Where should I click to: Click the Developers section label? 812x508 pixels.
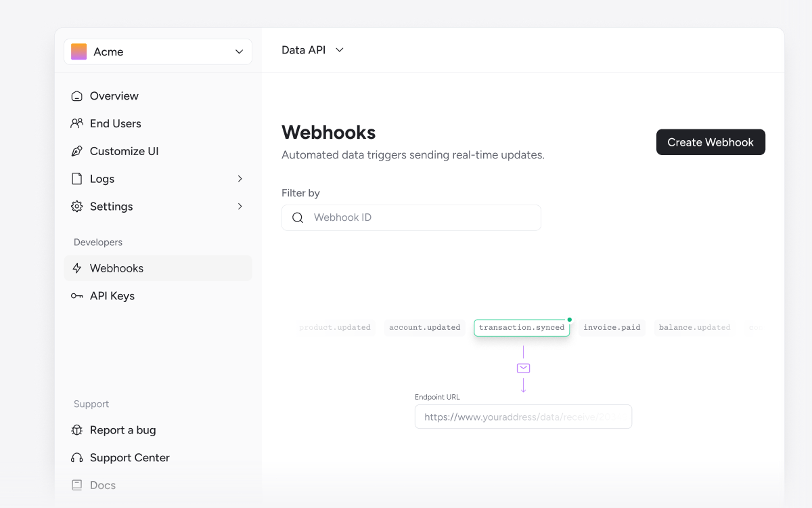pyautogui.click(x=98, y=242)
